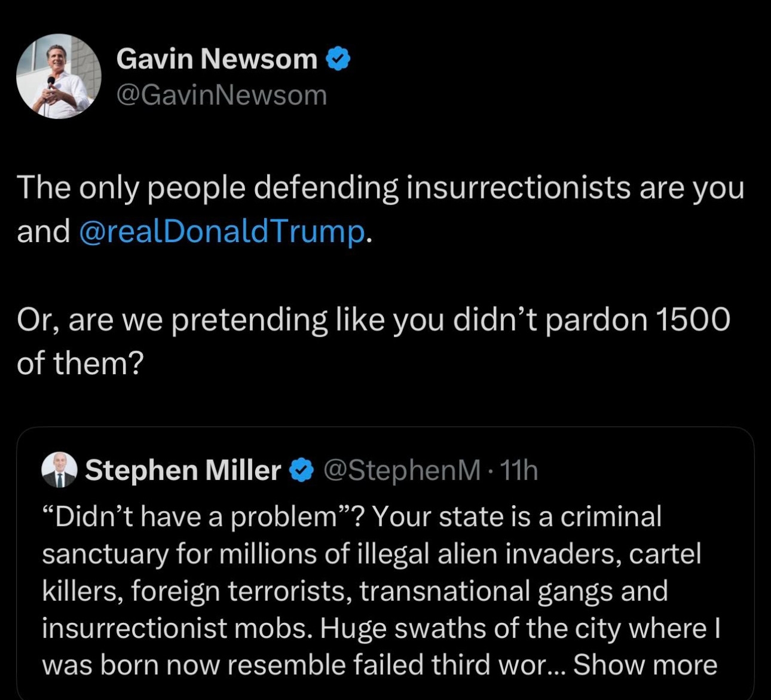
Task: Follow the @realDonaldTrump mention link
Action: 221,231
